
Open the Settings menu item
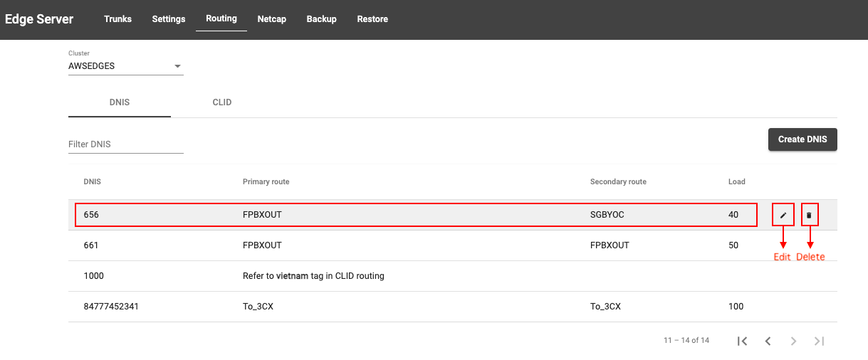coord(169,19)
